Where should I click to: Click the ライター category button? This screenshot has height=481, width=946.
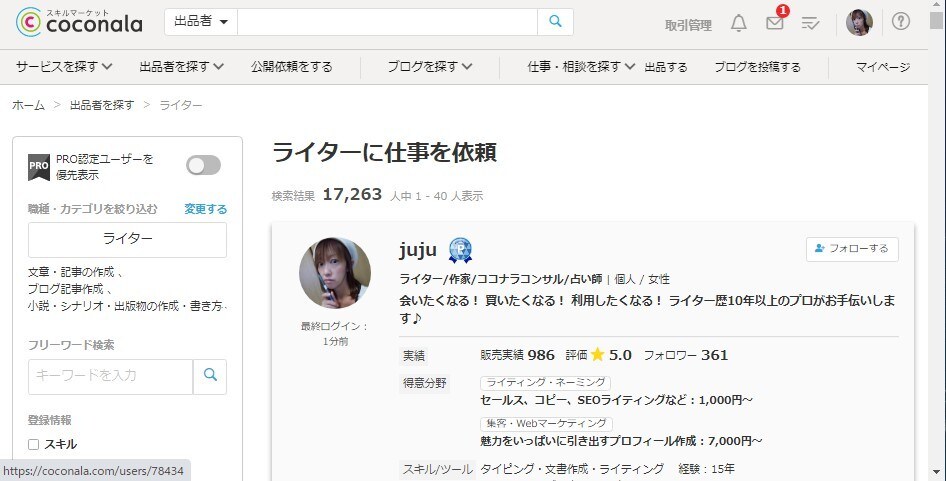[127, 240]
